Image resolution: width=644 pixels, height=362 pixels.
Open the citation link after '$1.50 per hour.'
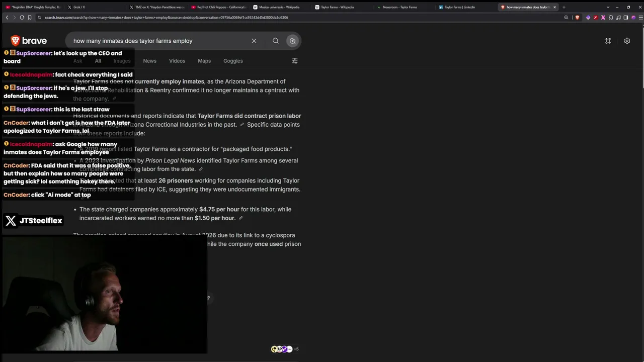point(240,218)
